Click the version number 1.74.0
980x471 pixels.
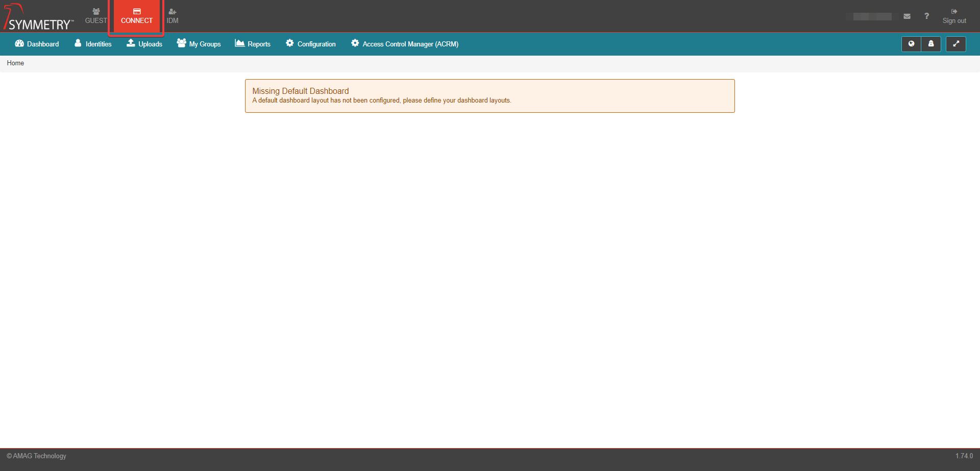pyautogui.click(x=964, y=456)
